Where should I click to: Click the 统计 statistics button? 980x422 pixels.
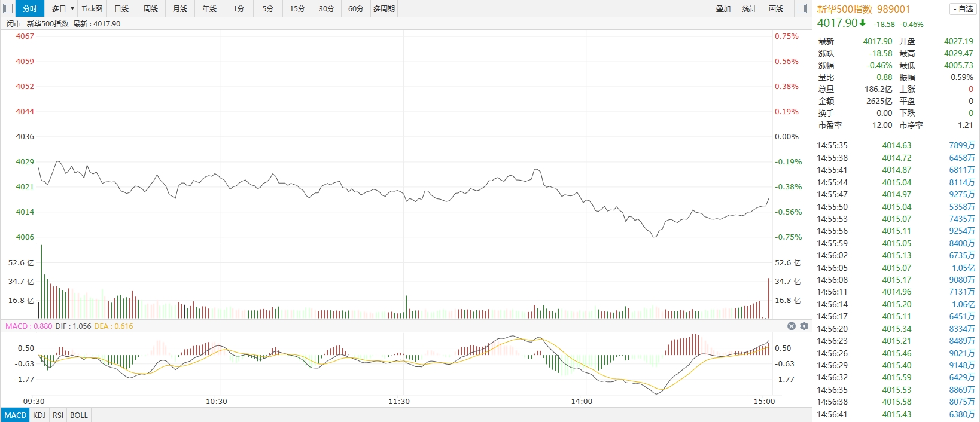[749, 8]
